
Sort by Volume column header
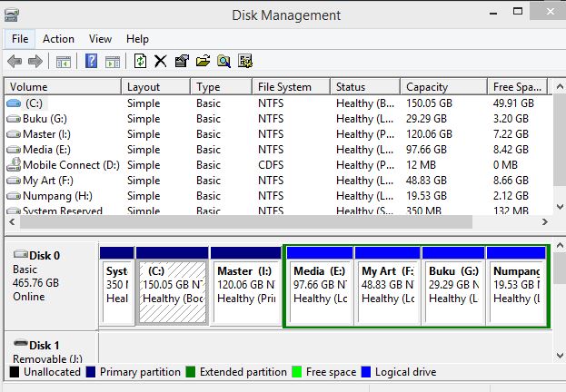click(x=64, y=87)
